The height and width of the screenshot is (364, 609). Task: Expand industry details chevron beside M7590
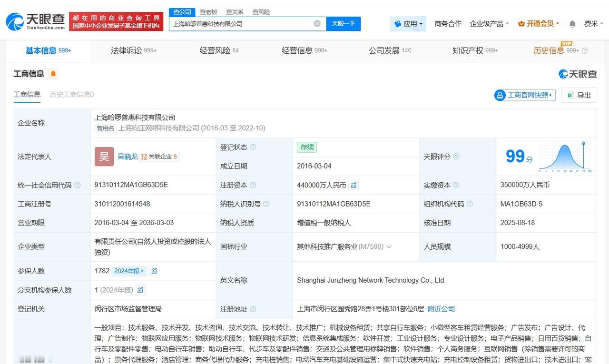tap(389, 246)
